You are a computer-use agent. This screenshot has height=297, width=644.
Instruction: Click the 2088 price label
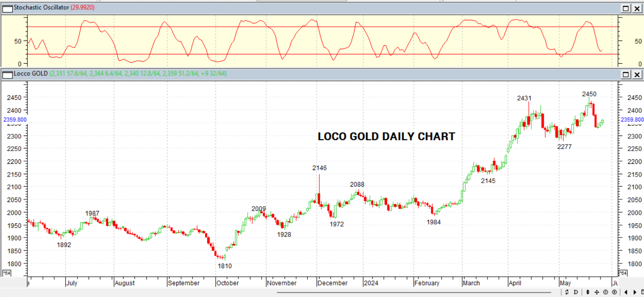357,184
